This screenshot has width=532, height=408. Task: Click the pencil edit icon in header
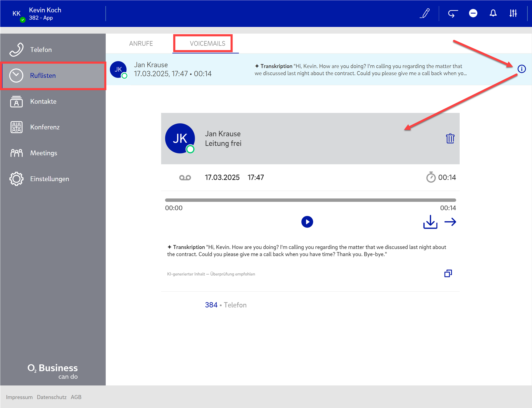coord(425,13)
